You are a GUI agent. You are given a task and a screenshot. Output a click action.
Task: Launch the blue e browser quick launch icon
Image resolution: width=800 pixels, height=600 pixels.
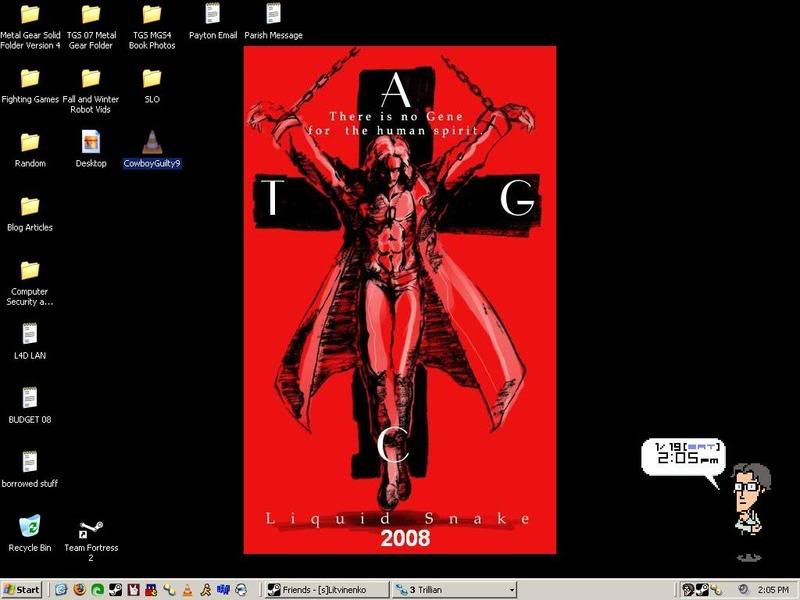click(x=61, y=590)
